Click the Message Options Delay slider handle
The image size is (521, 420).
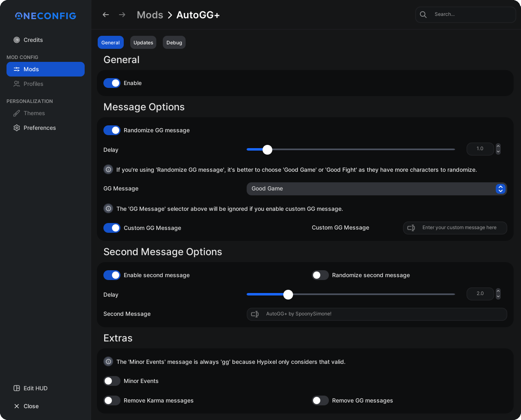click(267, 150)
